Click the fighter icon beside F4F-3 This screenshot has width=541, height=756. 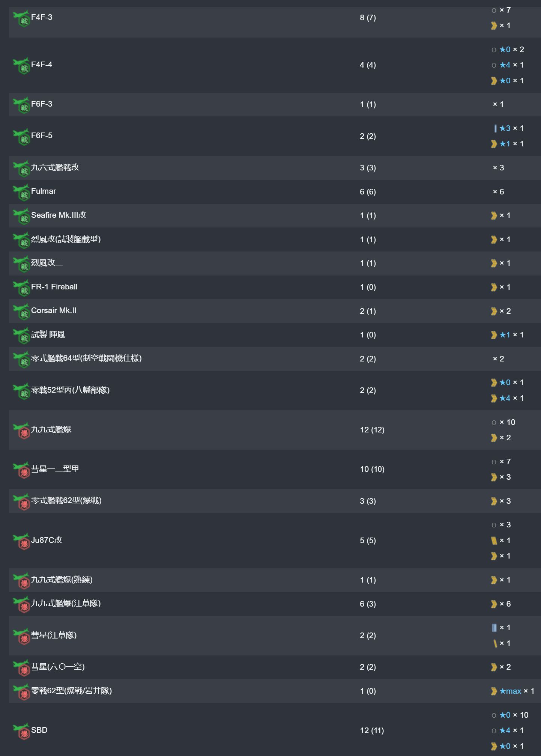pyautogui.click(x=21, y=18)
